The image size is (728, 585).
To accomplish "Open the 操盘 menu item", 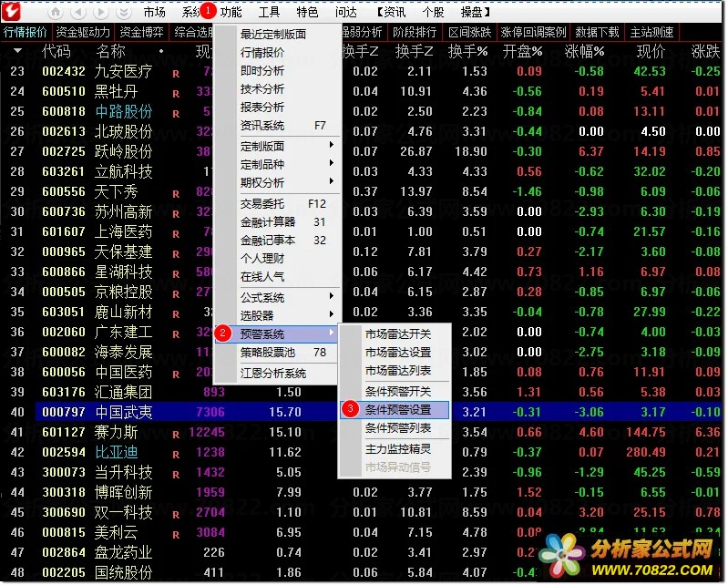I will coord(471,12).
